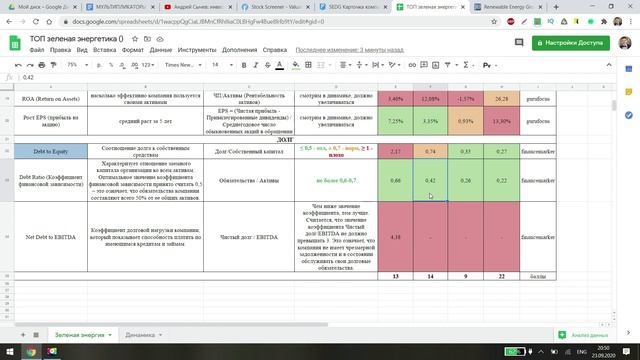Screen dimensions: 640x360
Task: Add a new sheet
Action: tap(23, 335)
